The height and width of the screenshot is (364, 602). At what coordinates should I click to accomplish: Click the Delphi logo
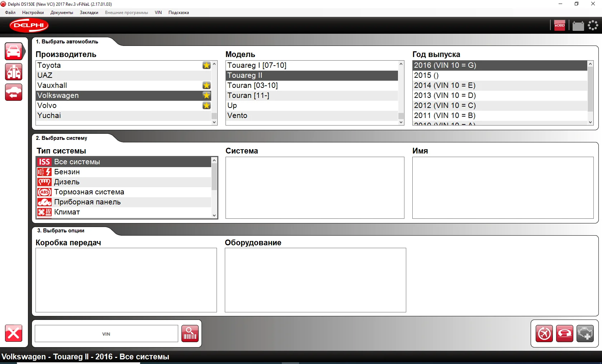coord(29,25)
